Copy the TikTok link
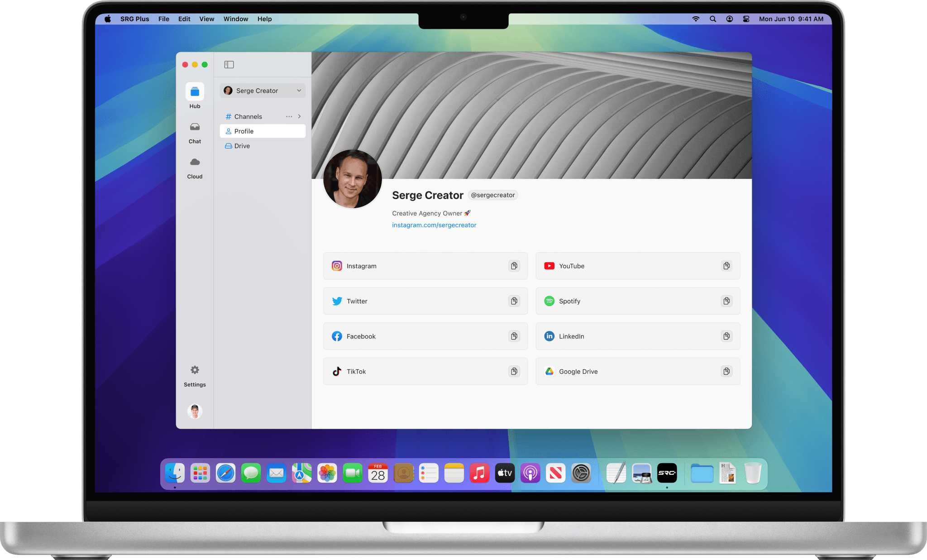Image resolution: width=927 pixels, height=560 pixels. pyautogui.click(x=514, y=372)
